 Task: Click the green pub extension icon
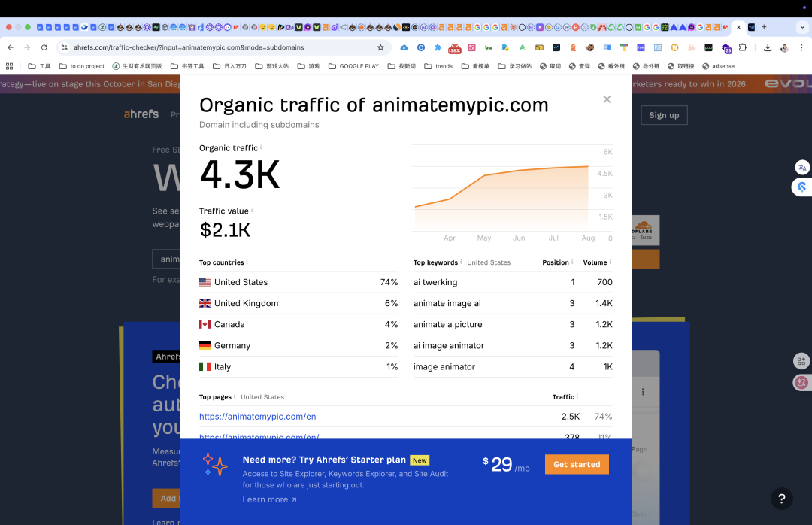pyautogui.click(x=708, y=47)
